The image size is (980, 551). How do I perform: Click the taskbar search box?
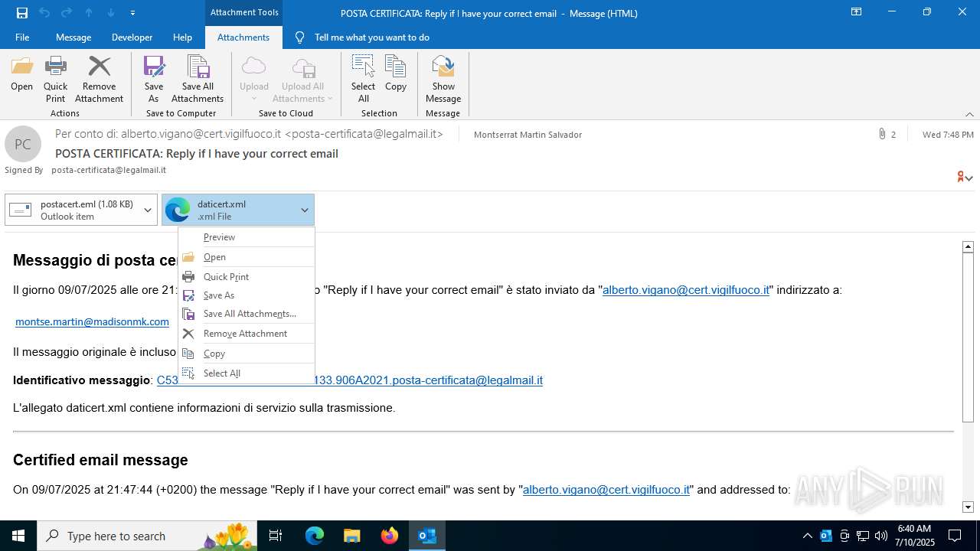point(148,536)
